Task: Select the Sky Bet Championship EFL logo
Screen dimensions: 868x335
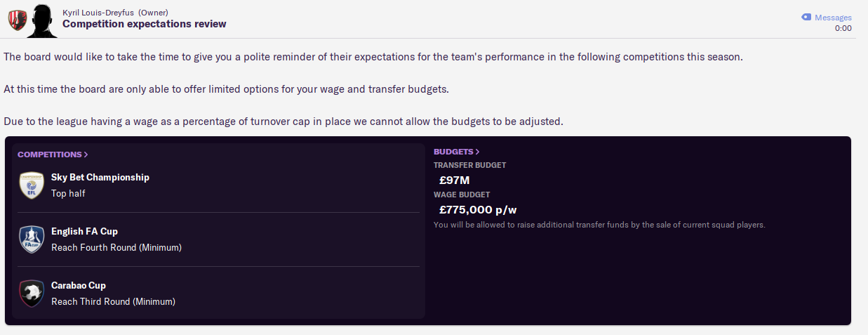Action: (x=32, y=185)
